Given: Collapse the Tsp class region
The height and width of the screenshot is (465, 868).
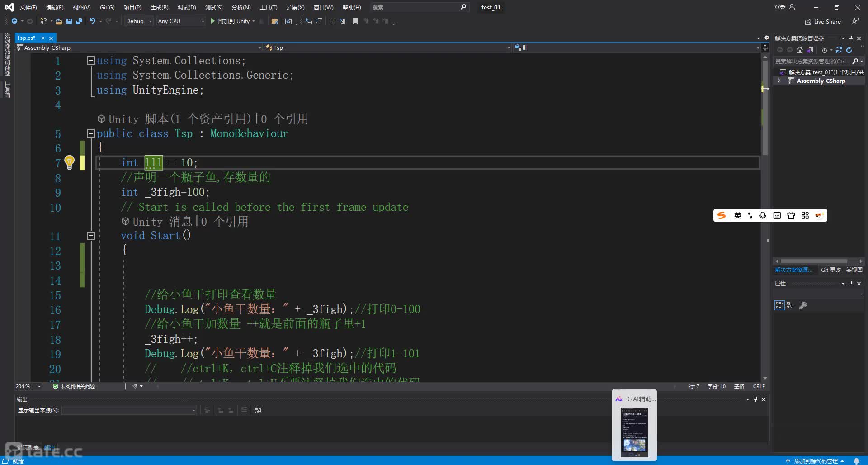Looking at the screenshot, I should click(x=90, y=133).
